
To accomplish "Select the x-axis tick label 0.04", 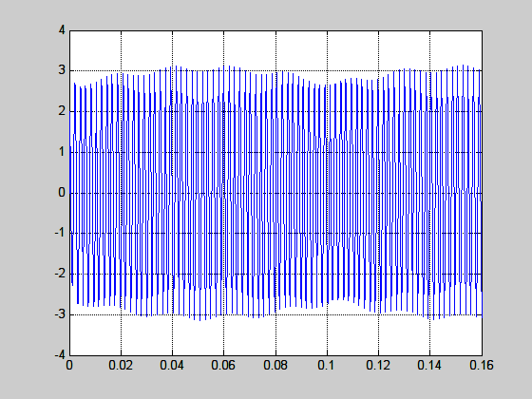I will [x=172, y=366].
